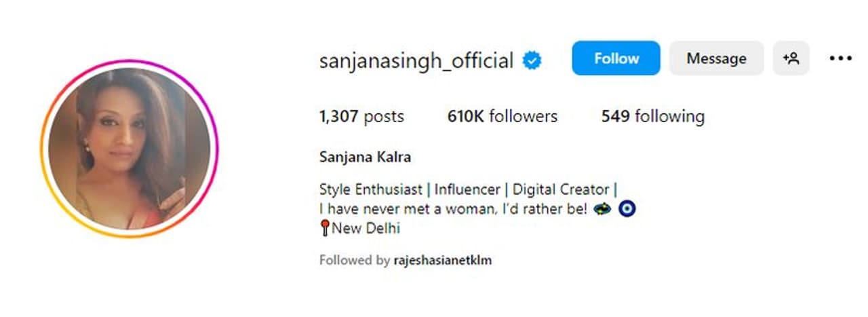868x317 pixels.
Task: Open the 1,307 posts count
Action: 361,117
